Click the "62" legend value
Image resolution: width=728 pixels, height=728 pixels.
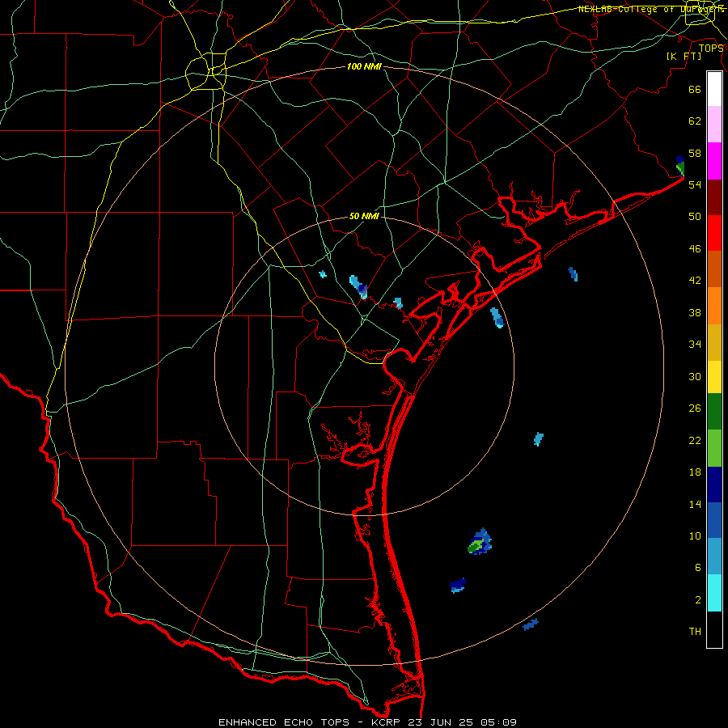click(x=695, y=121)
